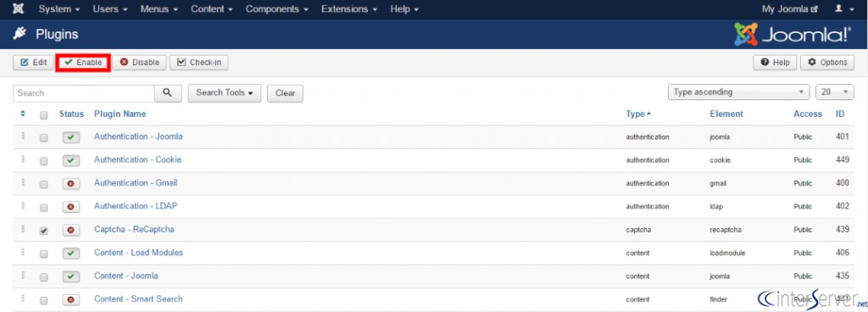
Task: Select the Authentication - Gmail checkbox
Action: [x=44, y=184]
